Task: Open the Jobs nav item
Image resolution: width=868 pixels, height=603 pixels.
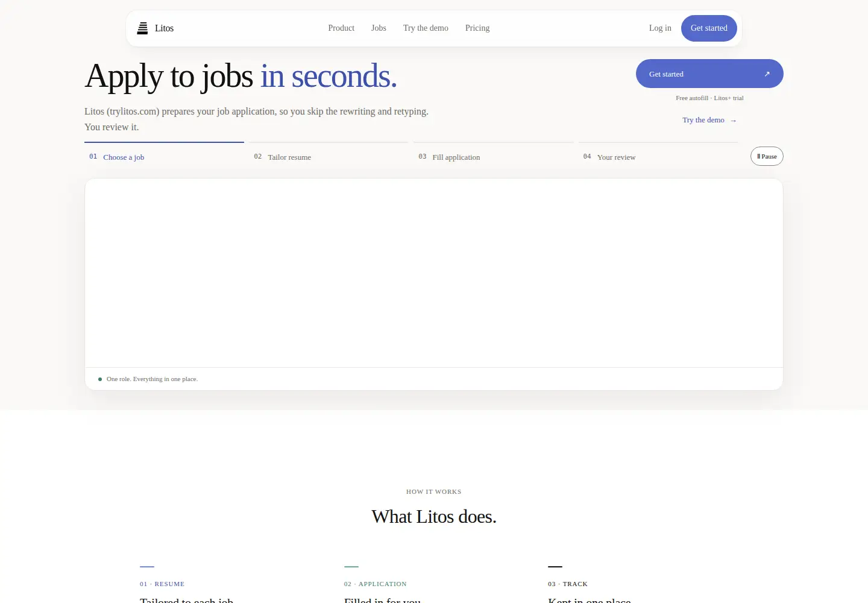Action: (x=379, y=28)
